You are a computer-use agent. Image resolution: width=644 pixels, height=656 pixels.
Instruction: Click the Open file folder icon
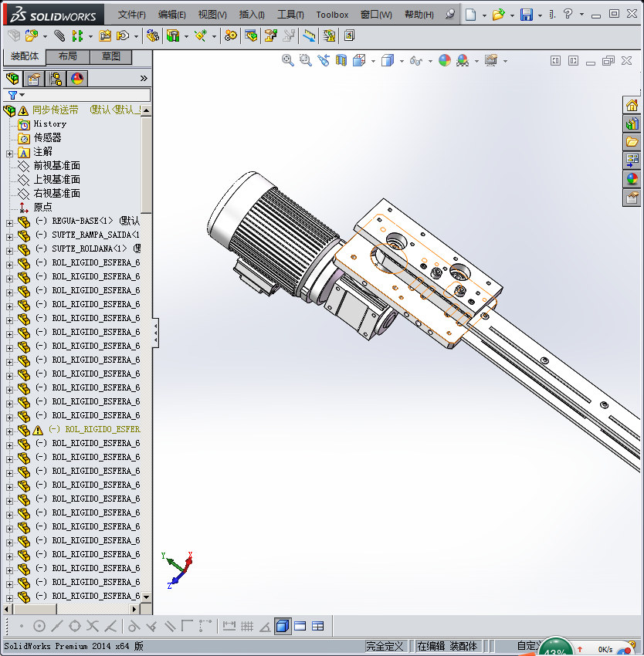pyautogui.click(x=498, y=15)
